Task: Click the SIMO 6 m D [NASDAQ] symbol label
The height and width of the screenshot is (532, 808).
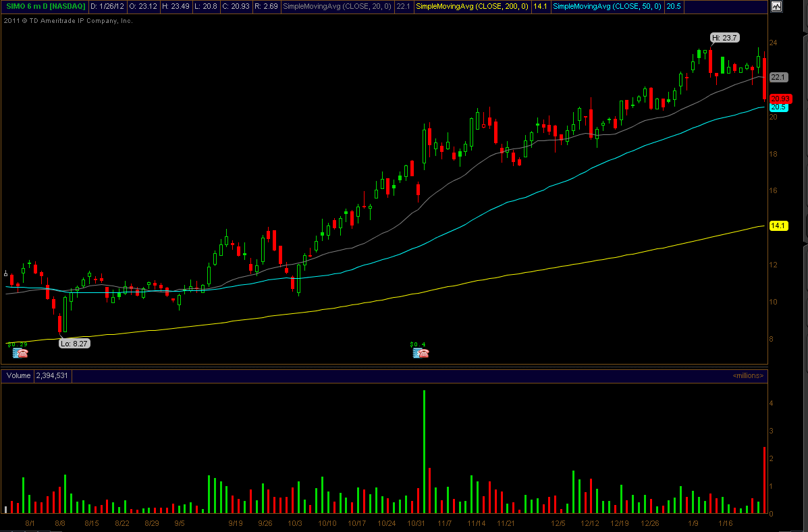Action: point(46,7)
